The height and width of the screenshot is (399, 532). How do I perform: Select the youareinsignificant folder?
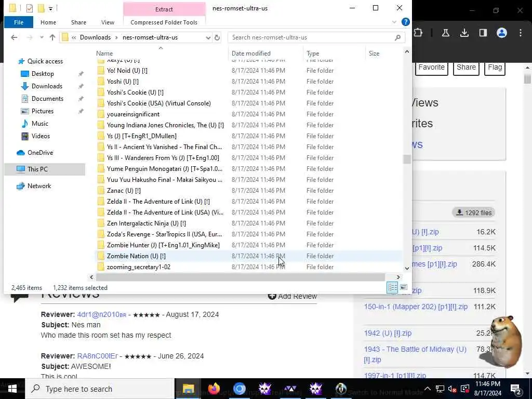(x=133, y=114)
